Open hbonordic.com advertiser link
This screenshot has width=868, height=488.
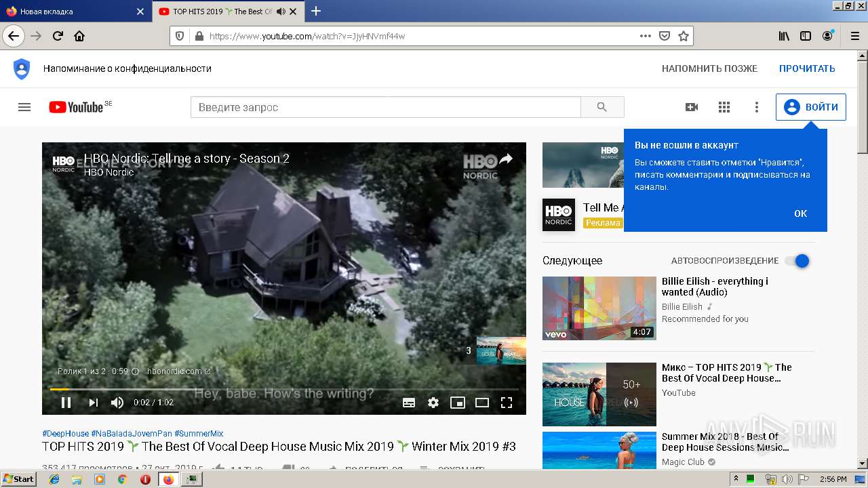[178, 371]
